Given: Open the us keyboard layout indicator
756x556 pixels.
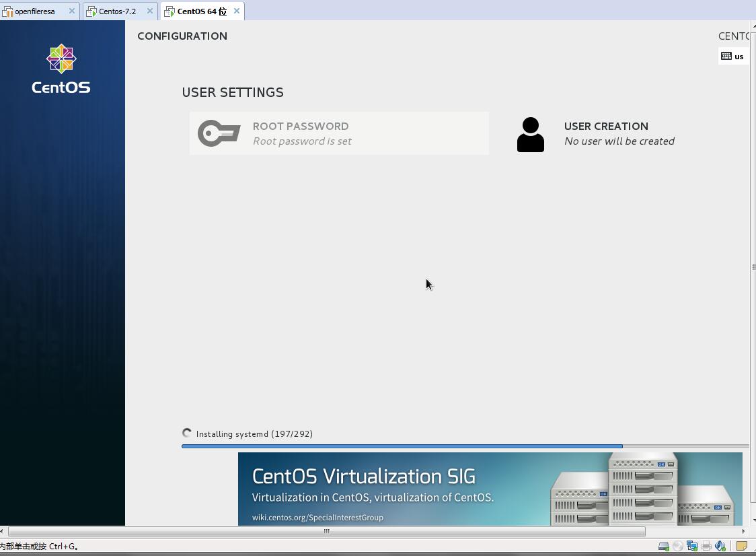Looking at the screenshot, I should [732, 56].
